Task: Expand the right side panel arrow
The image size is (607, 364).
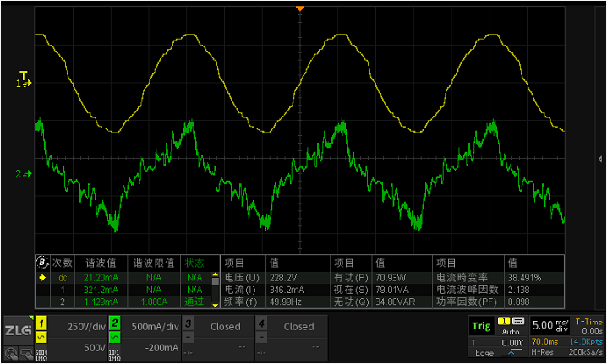Action: pyautogui.click(x=600, y=159)
